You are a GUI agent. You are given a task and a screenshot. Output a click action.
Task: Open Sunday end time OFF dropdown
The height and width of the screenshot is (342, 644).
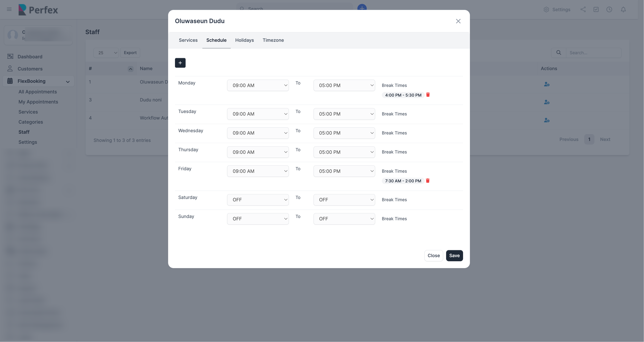click(x=344, y=219)
